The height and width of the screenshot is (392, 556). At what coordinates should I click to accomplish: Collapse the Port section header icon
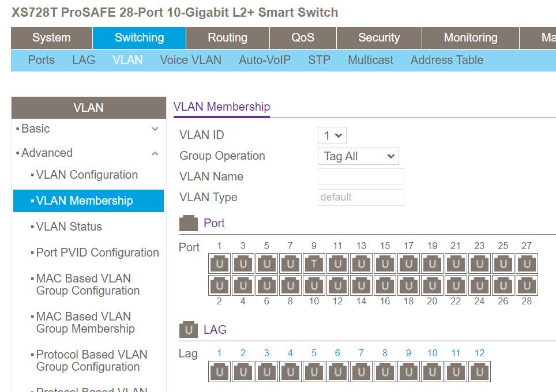click(x=188, y=223)
